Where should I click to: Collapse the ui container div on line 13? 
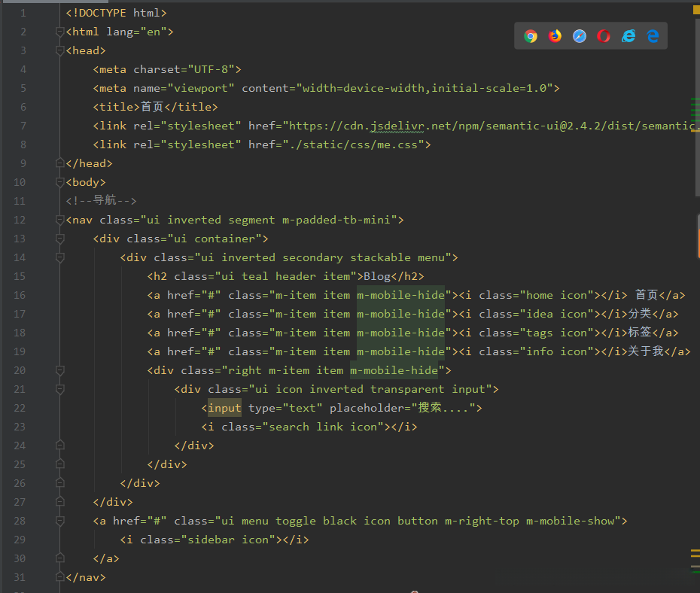click(59, 239)
